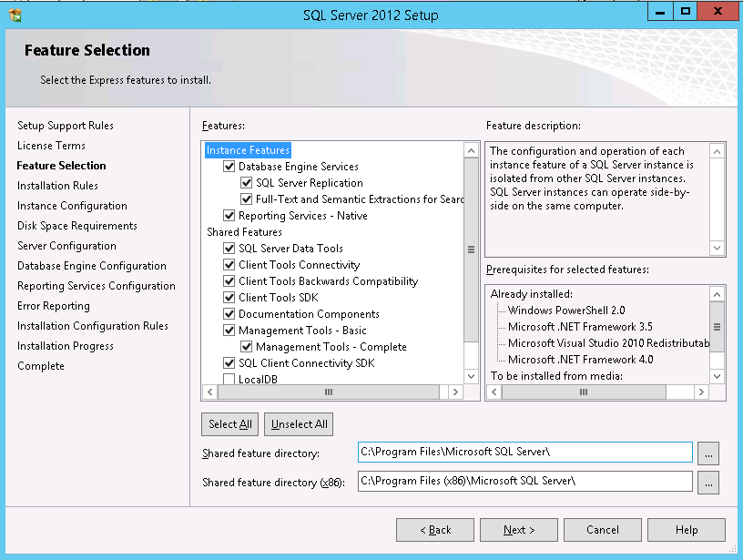Select License Terms step in sidebar
Viewport: 743px width, 560px height.
point(51,146)
